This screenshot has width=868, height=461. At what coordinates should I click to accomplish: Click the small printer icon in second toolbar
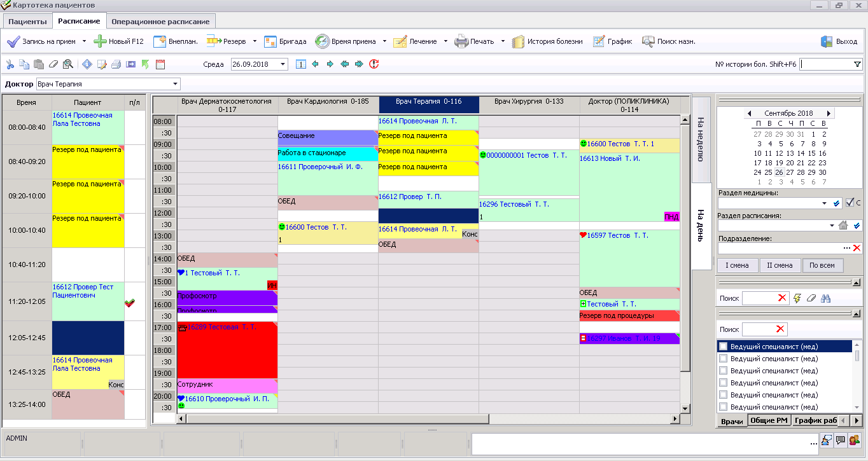coord(116,64)
